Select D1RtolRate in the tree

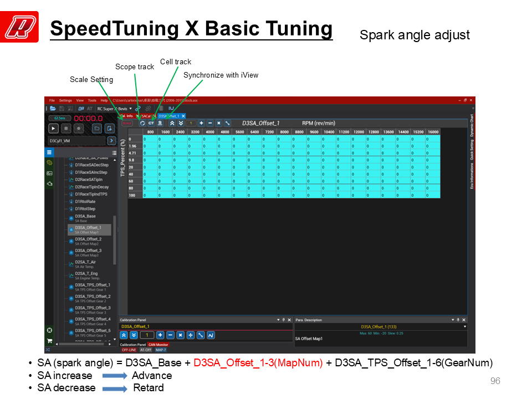pos(85,202)
